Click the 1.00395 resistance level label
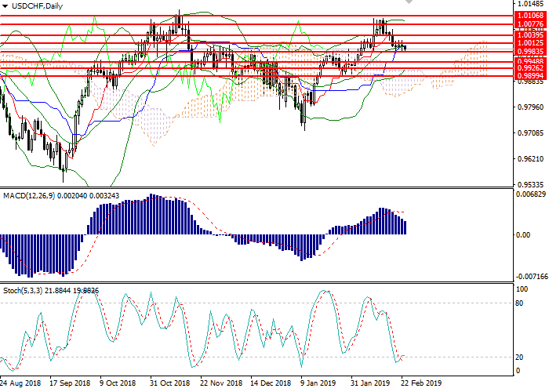Image resolution: width=549 pixels, height=392 pixels. [x=529, y=34]
